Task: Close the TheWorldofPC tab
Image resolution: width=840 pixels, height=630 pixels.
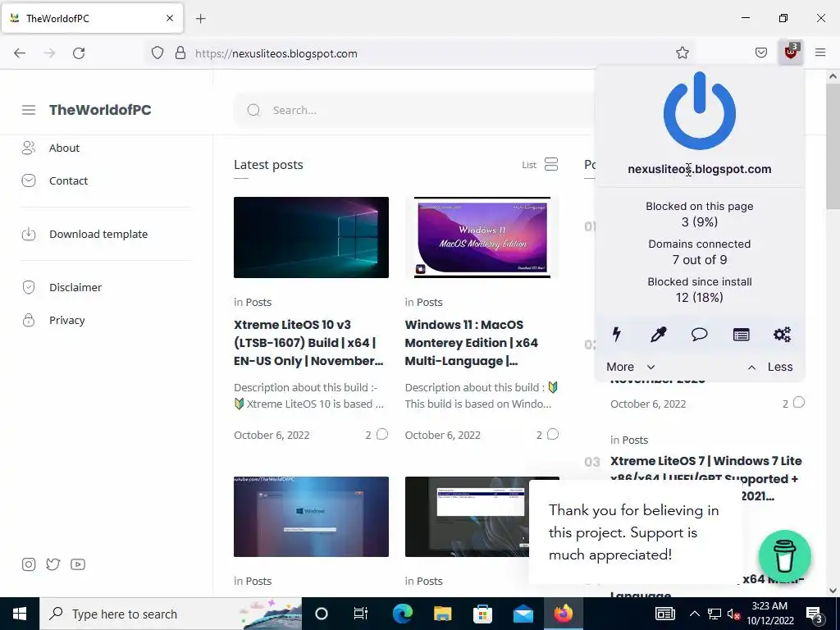Action: coord(169,18)
